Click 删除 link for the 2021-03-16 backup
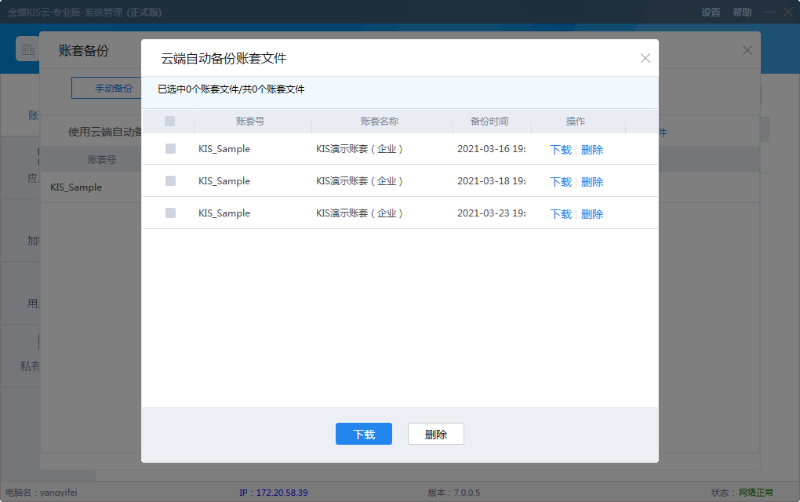The height and width of the screenshot is (502, 800). pos(592,149)
